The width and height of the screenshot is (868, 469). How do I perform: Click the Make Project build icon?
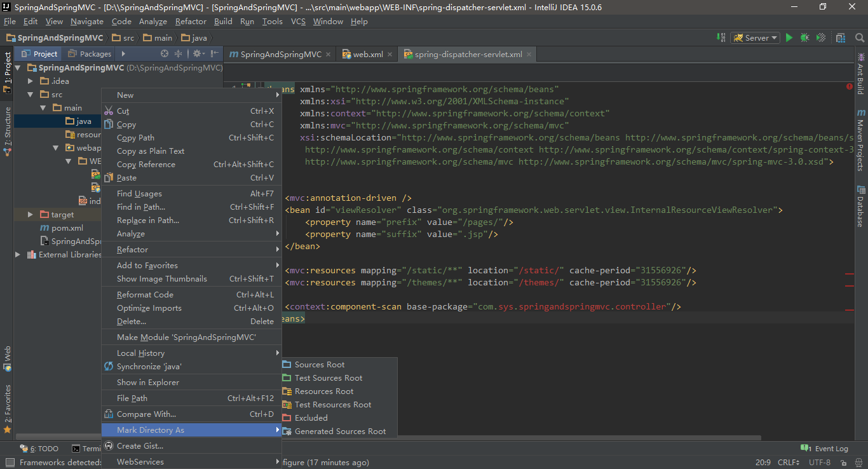click(721, 37)
